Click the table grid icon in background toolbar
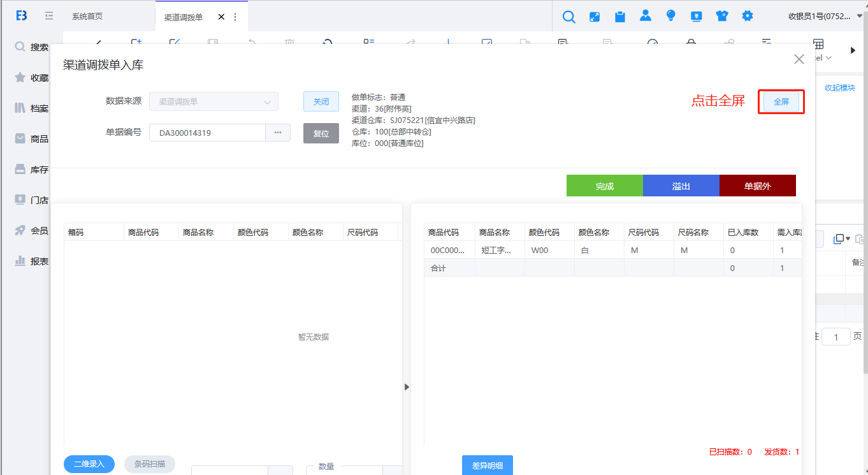Viewport: 868px width, 475px height. tap(818, 45)
